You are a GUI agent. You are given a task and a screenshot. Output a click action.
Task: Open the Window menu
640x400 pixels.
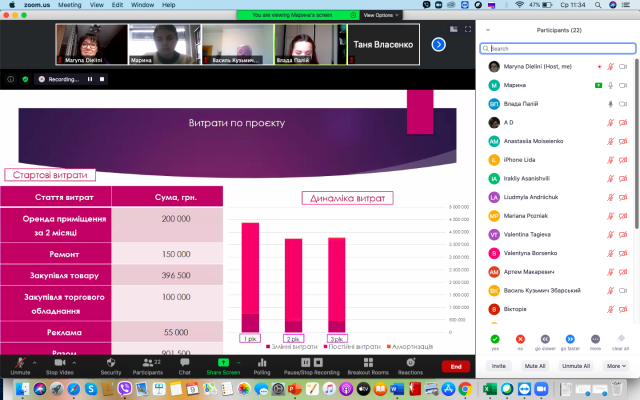[x=142, y=5]
